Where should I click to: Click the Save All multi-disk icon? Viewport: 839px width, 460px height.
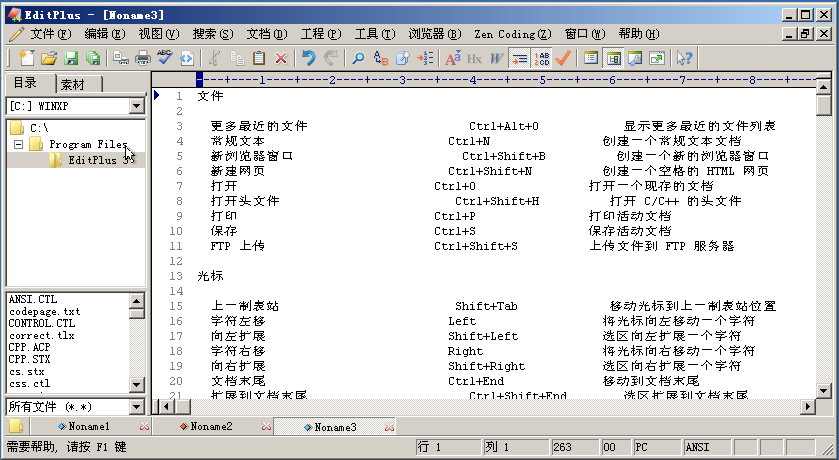tap(94, 58)
